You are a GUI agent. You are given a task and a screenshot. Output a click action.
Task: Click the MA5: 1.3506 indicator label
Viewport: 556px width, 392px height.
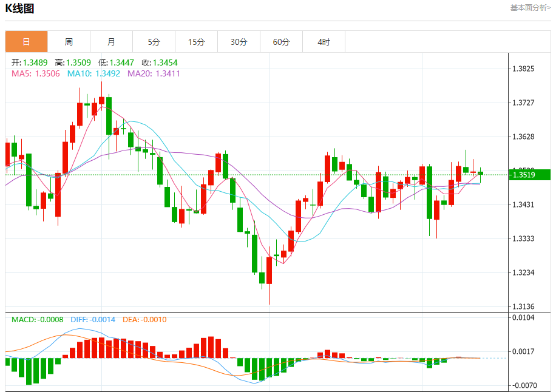[36, 73]
